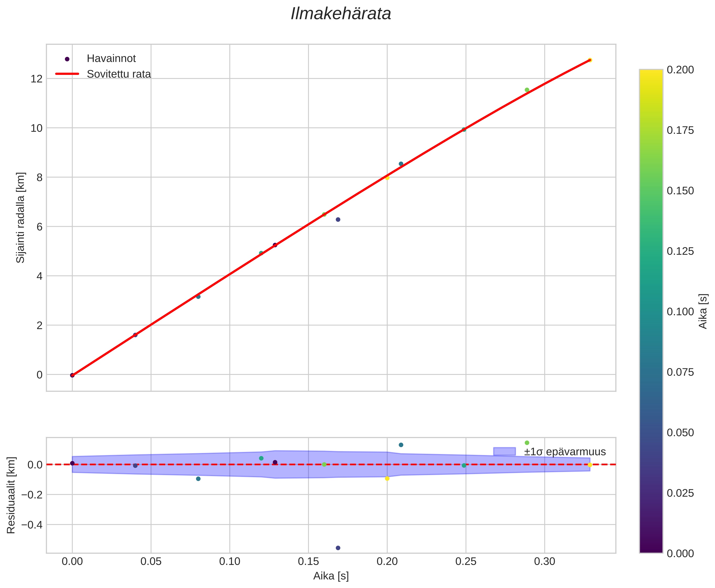Viewport: 715px width, 588px height.
Task: Click the outlier residual point near -0.55 km
Action: click(x=338, y=548)
